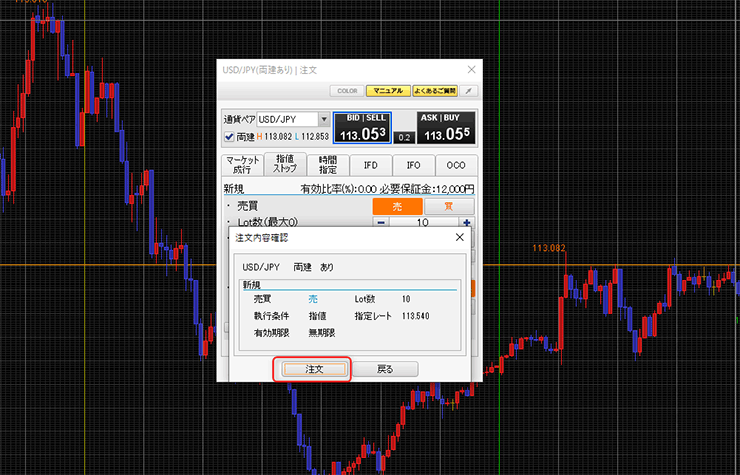Click the 注文 confirm order button
Viewport: 740px width, 475px height.
313,369
